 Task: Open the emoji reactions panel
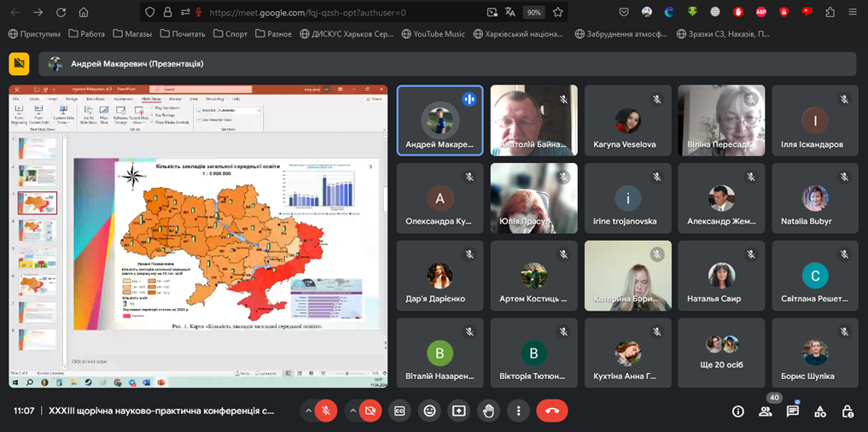(x=429, y=411)
